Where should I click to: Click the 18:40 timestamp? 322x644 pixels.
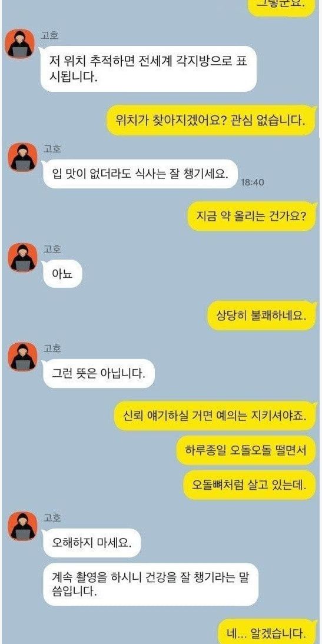click(x=252, y=182)
